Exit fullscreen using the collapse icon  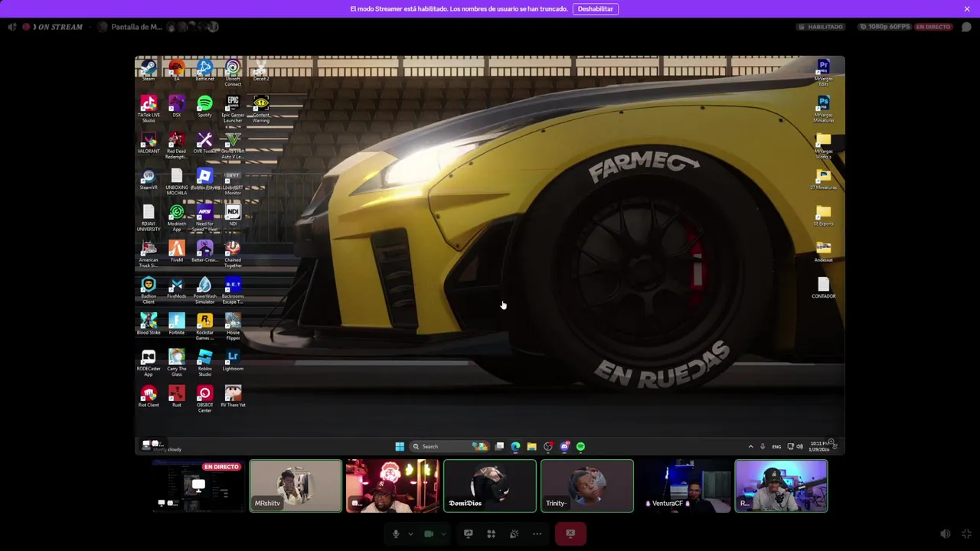[x=966, y=534]
